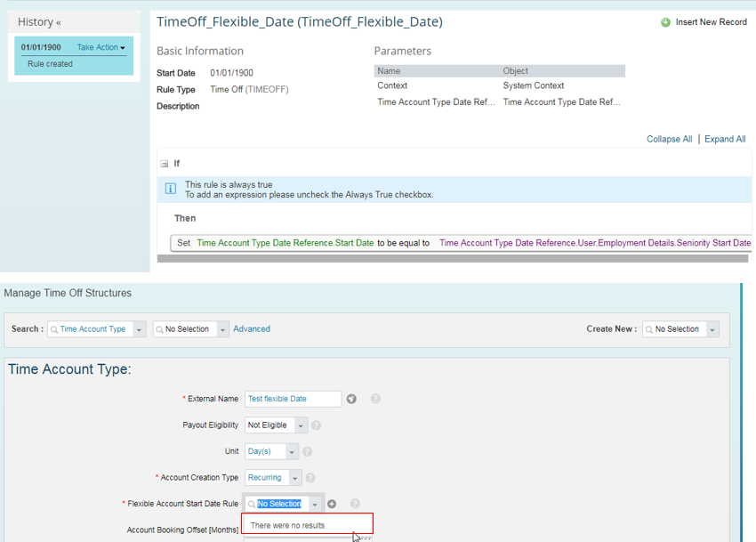Open the Search No Selection dropdown arrow
756x542 pixels.
[222, 329]
